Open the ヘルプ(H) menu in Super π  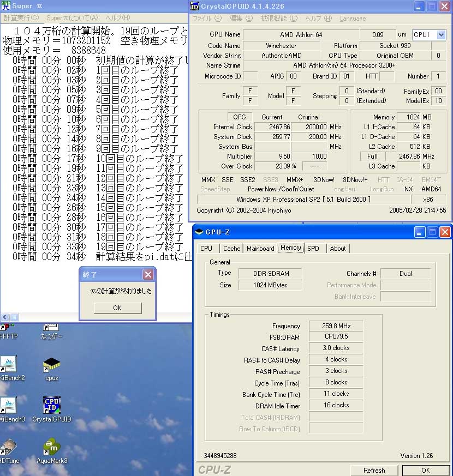118,18
